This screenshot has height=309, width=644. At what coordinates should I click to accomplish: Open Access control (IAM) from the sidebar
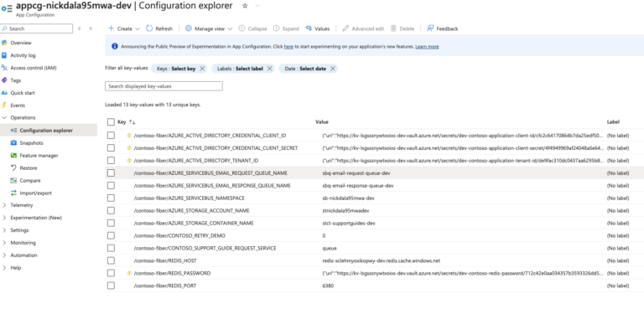click(34, 68)
